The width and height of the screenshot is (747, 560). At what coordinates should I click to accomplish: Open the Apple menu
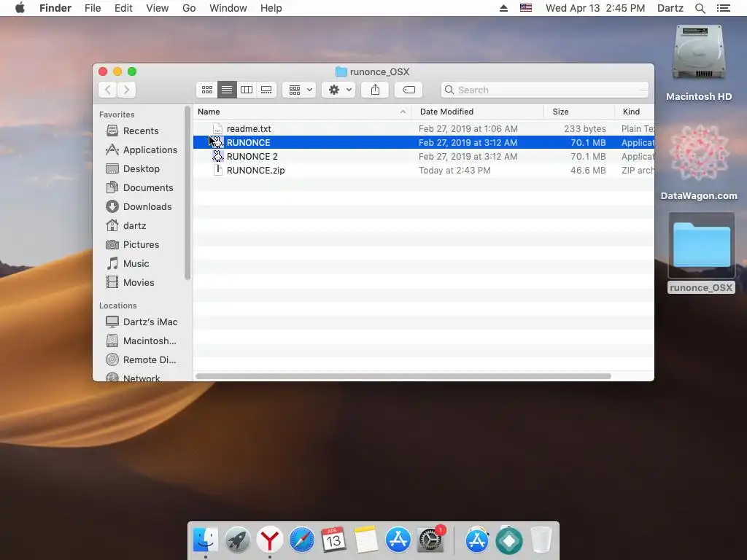click(x=20, y=8)
